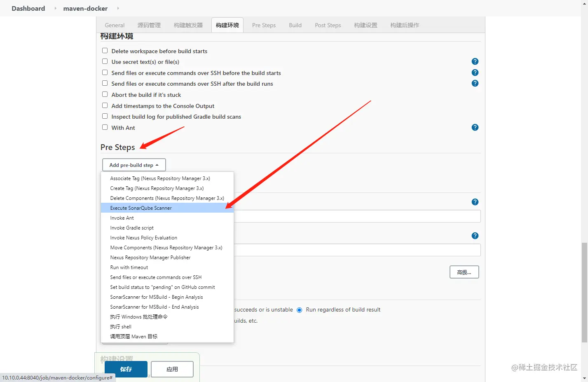Click the second text input field
The width and height of the screenshot is (588, 382).
357,250
